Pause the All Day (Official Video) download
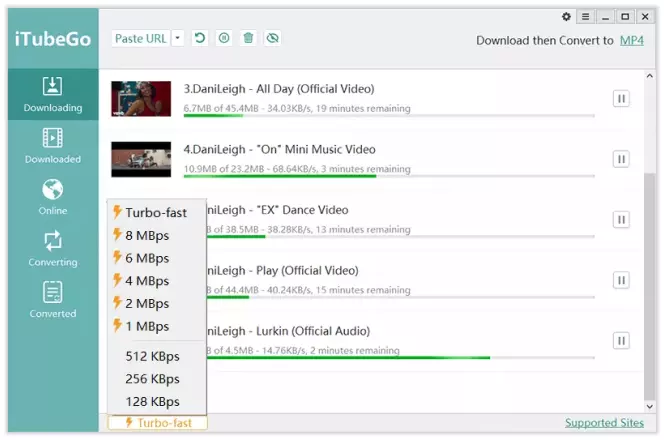This screenshot has width=664, height=440. (x=621, y=99)
